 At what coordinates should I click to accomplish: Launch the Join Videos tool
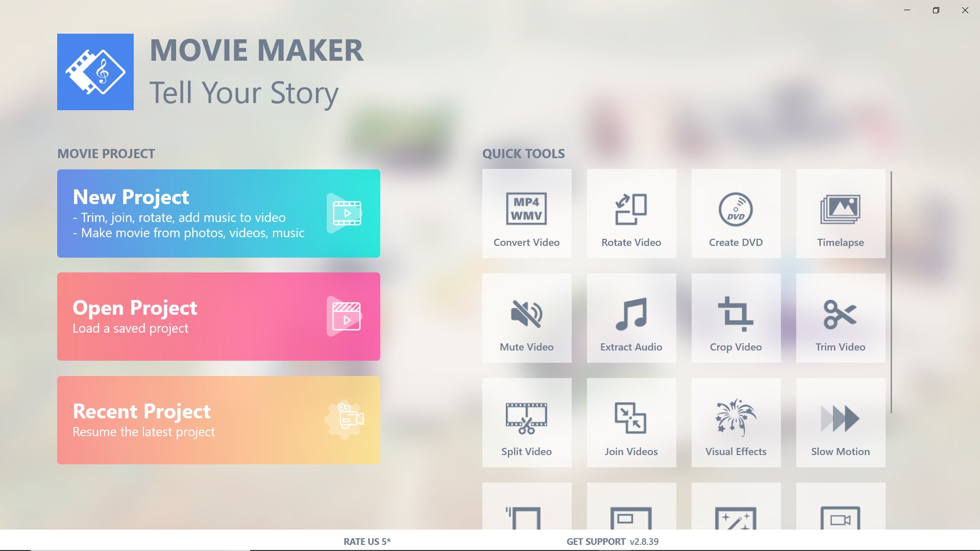point(631,422)
